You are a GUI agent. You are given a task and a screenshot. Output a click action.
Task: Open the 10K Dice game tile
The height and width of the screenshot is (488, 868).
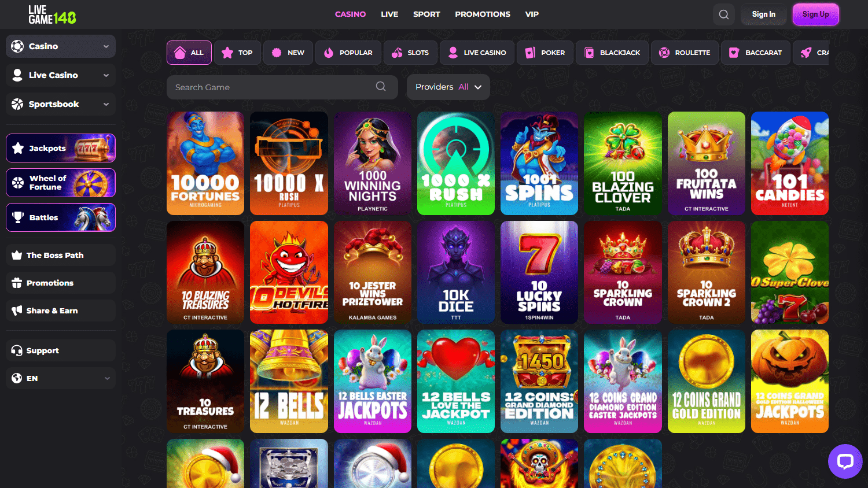pyautogui.click(x=456, y=272)
